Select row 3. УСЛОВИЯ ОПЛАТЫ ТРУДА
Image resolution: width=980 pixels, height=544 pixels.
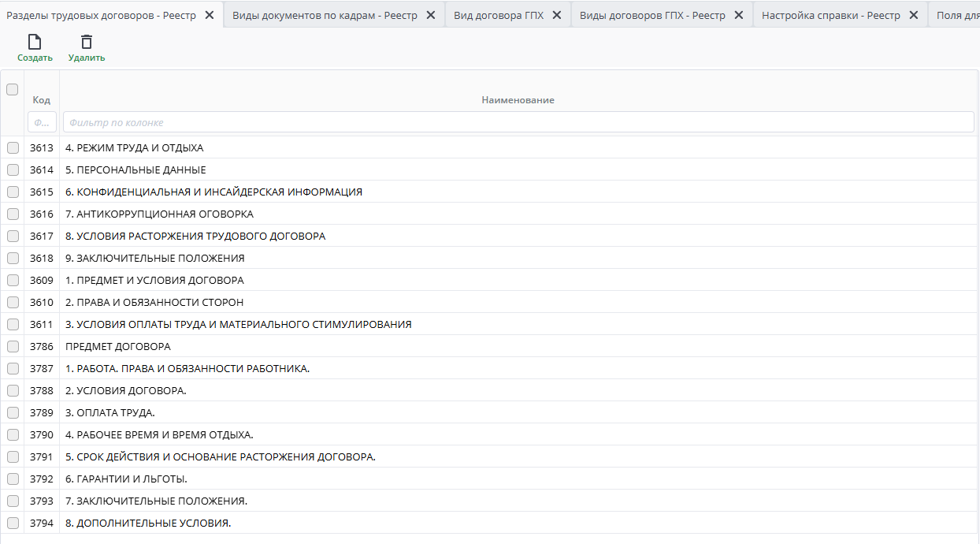[490, 324]
